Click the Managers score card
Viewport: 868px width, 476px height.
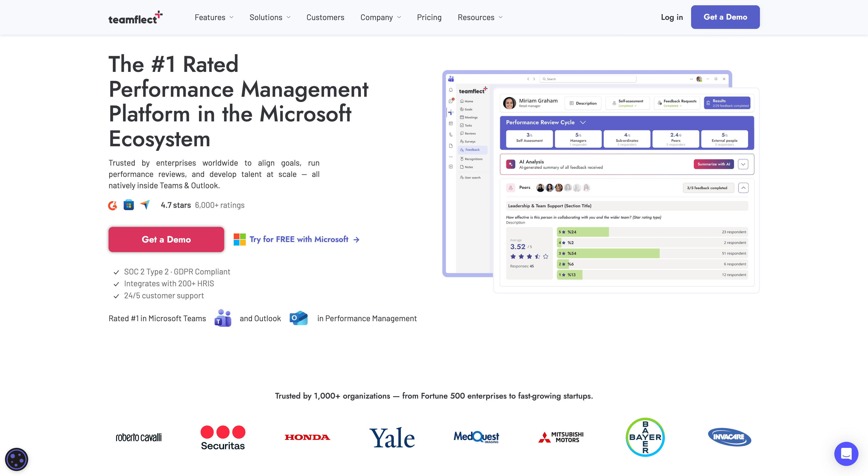(x=578, y=139)
